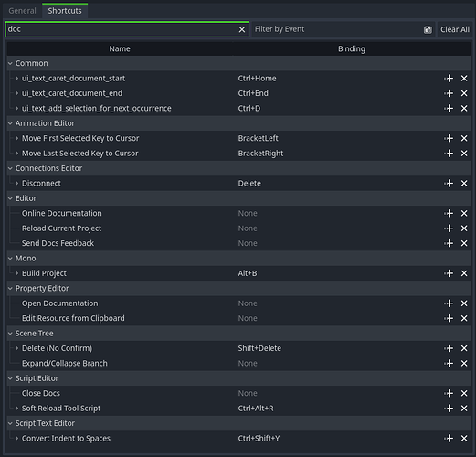Add a binding for Close Docs

(449, 393)
